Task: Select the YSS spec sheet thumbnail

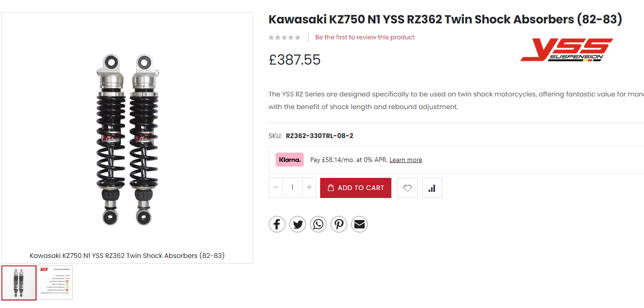Action: click(55, 283)
